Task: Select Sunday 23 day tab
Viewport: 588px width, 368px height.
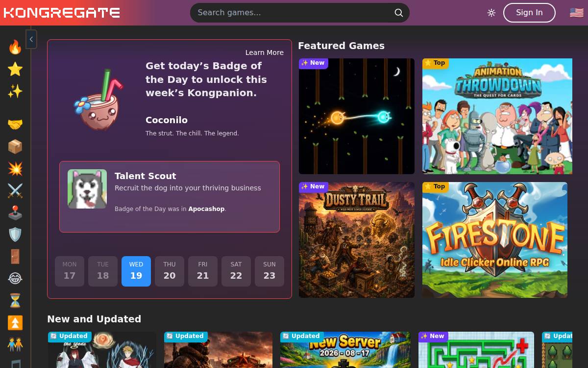Action: point(269,271)
